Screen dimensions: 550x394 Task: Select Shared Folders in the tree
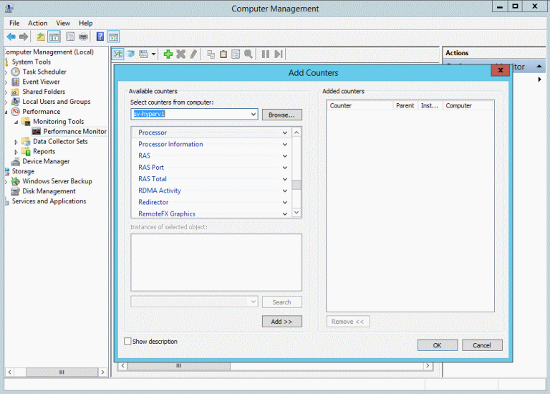click(44, 92)
